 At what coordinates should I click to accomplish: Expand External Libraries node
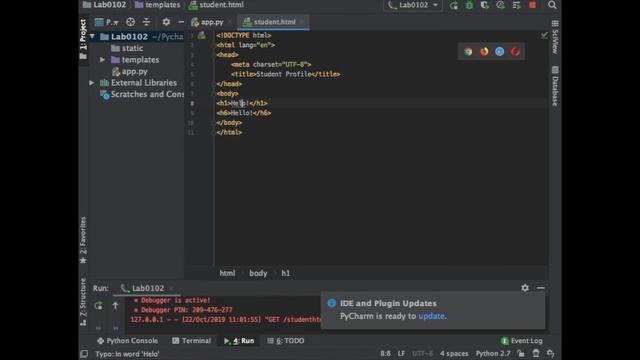(x=92, y=82)
